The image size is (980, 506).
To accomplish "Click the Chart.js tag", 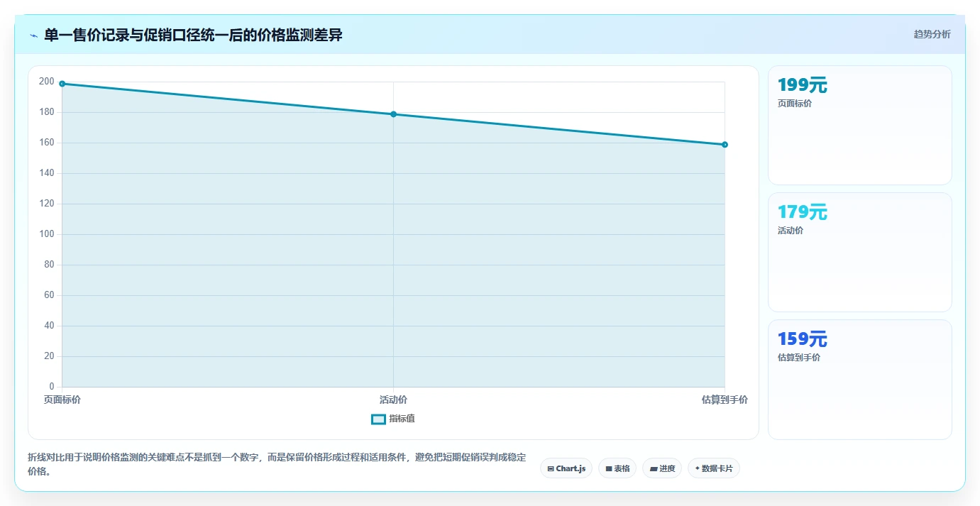I will point(566,468).
